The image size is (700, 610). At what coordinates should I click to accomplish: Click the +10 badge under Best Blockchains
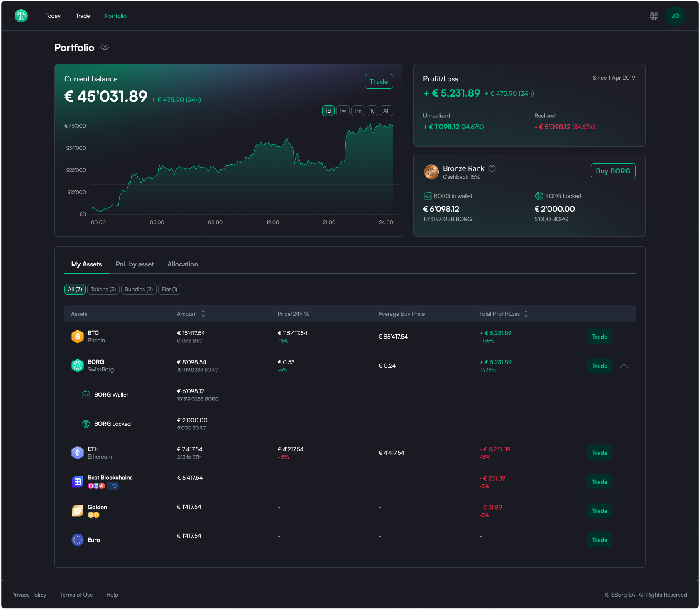point(113,486)
